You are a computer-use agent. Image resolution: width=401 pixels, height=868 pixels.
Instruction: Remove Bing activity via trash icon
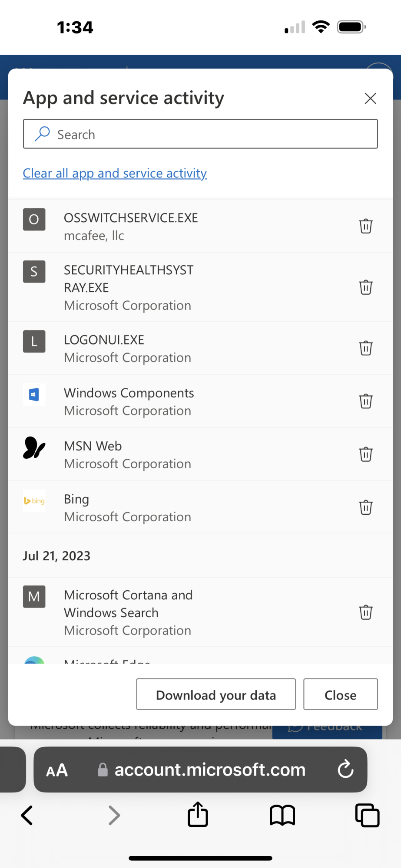click(x=366, y=507)
